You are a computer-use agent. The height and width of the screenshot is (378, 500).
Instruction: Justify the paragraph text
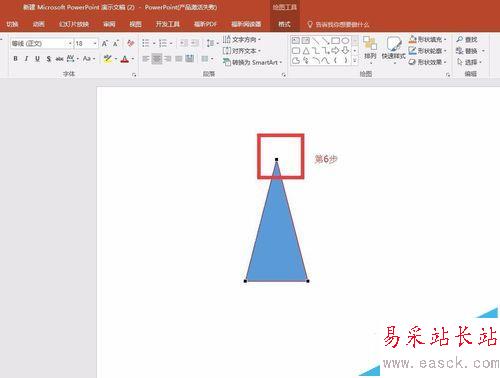179,59
